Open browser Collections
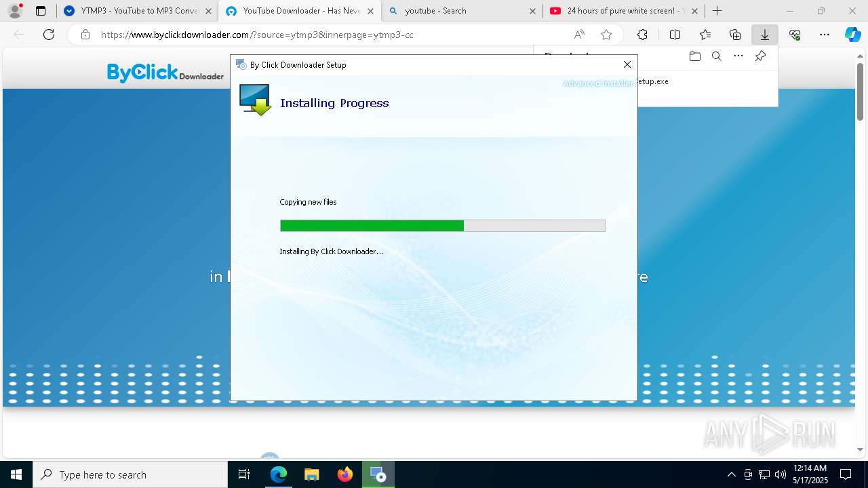The height and width of the screenshot is (488, 868). coord(735,35)
